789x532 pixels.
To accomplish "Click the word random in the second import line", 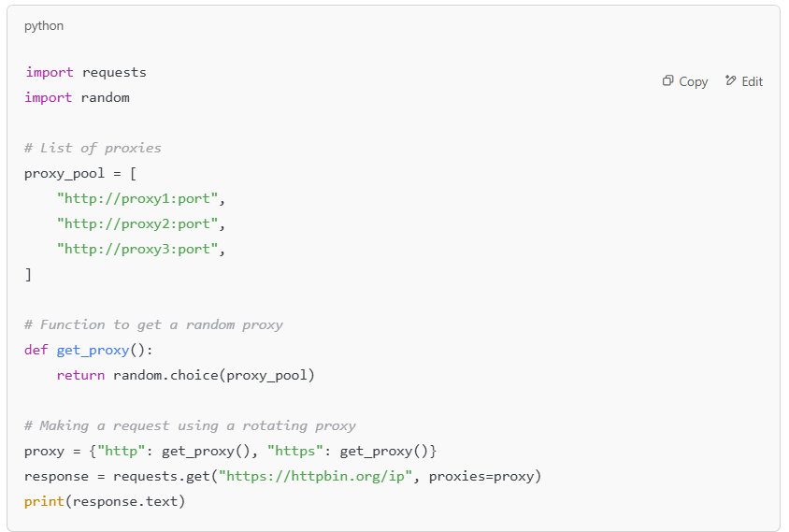I will pos(105,97).
